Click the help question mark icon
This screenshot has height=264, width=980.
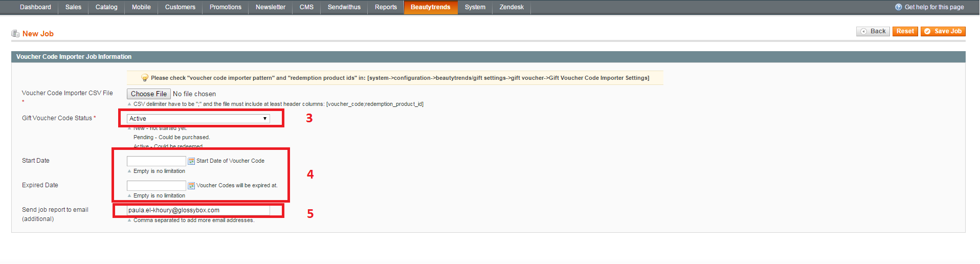899,7
